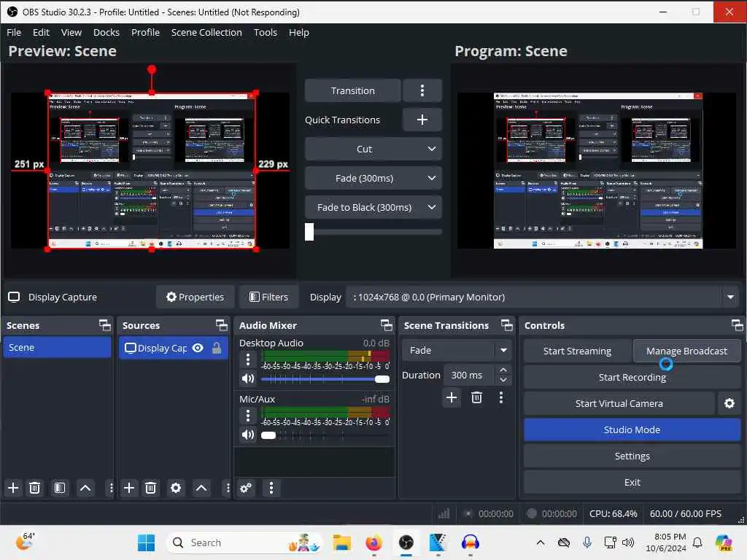This screenshot has height=560, width=747.
Task: Toggle lock on Display Capture source
Action: (x=216, y=348)
